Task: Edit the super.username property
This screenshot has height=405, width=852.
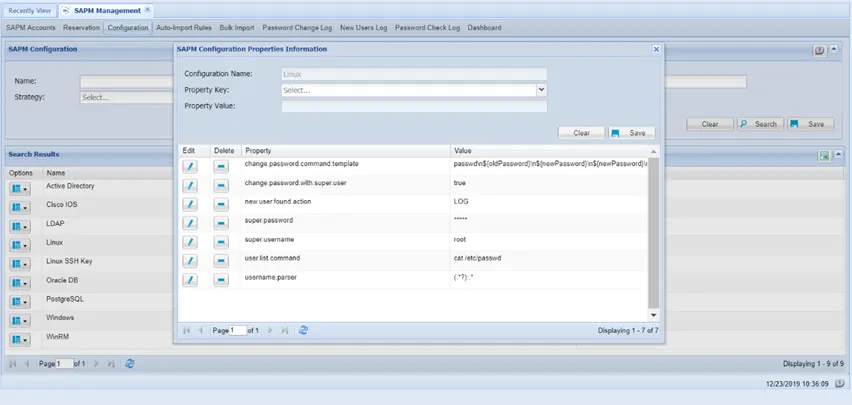Action: click(190, 242)
